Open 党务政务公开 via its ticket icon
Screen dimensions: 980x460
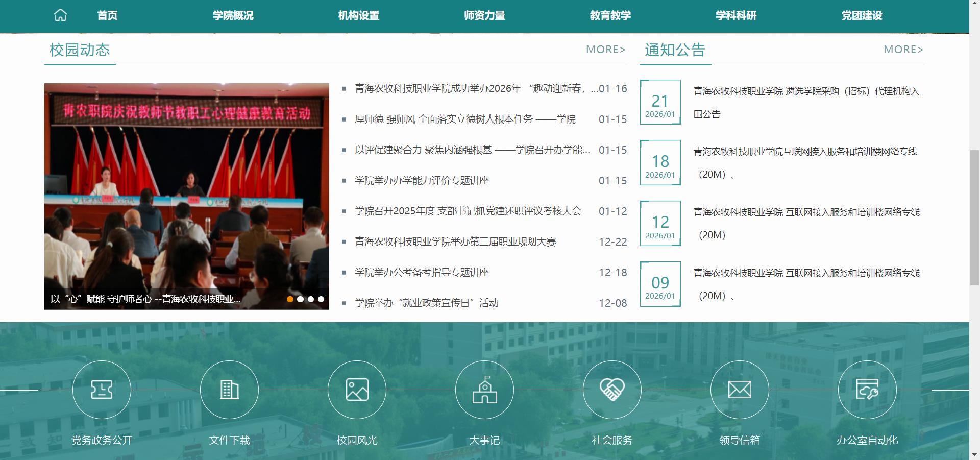pyautogui.click(x=102, y=390)
